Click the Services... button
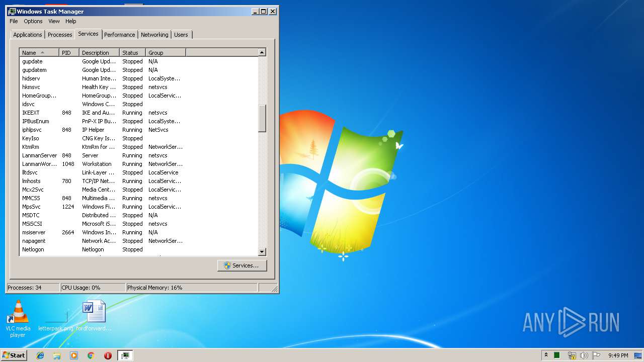Viewport: 644px width, 362px height. [242, 265]
